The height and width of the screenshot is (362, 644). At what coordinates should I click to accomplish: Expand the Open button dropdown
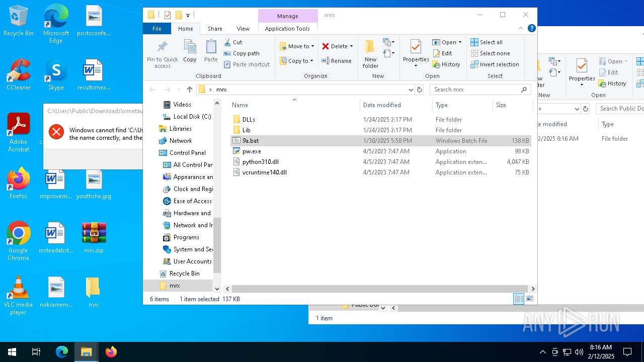(x=460, y=42)
